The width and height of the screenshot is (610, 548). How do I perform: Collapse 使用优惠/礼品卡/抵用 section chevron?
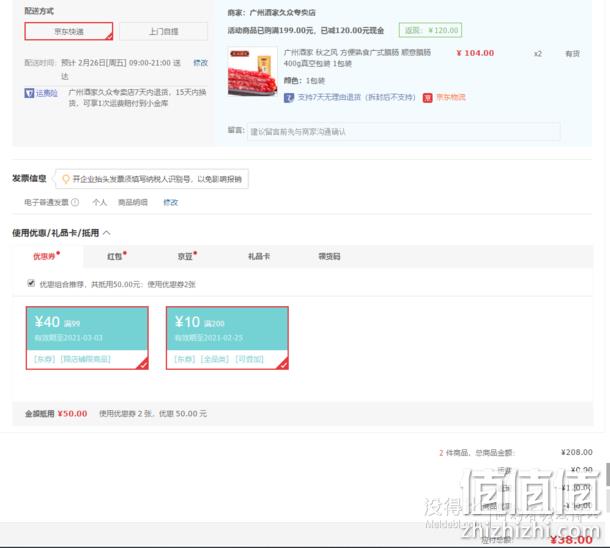click(x=107, y=233)
